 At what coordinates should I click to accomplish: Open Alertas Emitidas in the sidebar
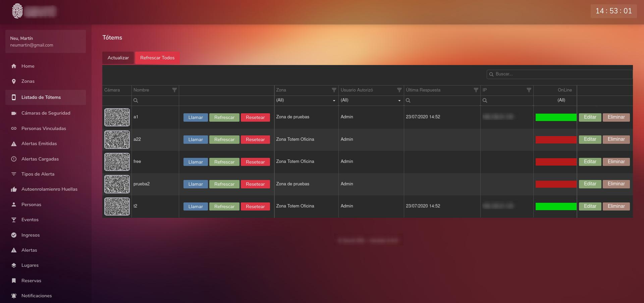[39, 143]
